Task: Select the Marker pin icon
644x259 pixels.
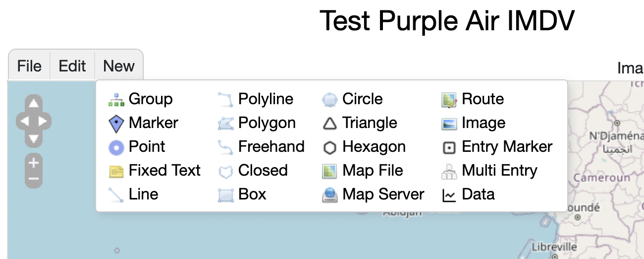Action: 116,124
